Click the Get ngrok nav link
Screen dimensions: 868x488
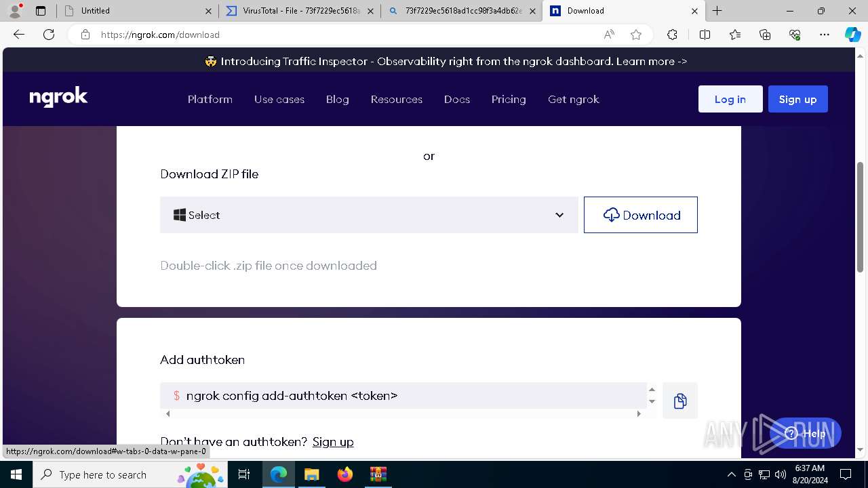point(574,99)
